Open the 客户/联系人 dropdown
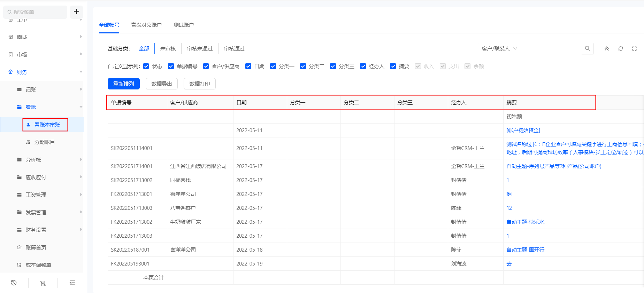 (499, 49)
